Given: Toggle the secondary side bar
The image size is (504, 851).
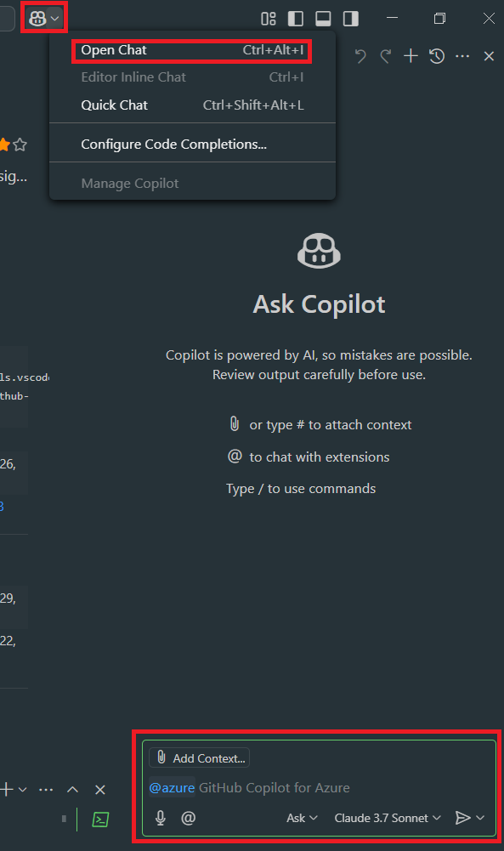Looking at the screenshot, I should [x=351, y=19].
